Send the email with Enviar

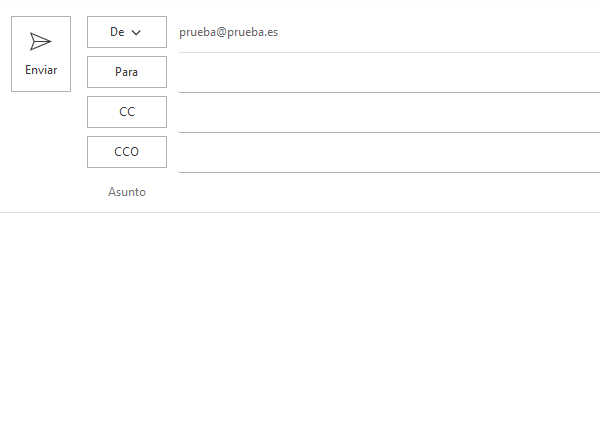pos(41,54)
